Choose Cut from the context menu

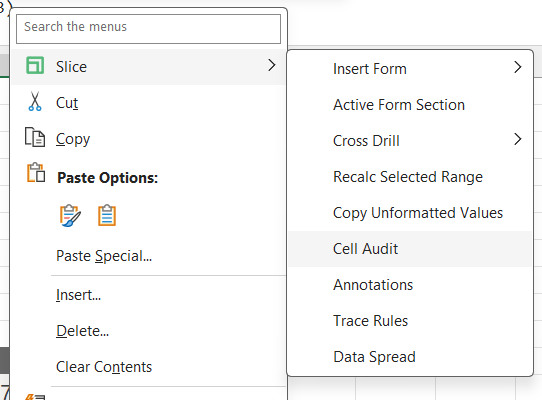[148, 103]
